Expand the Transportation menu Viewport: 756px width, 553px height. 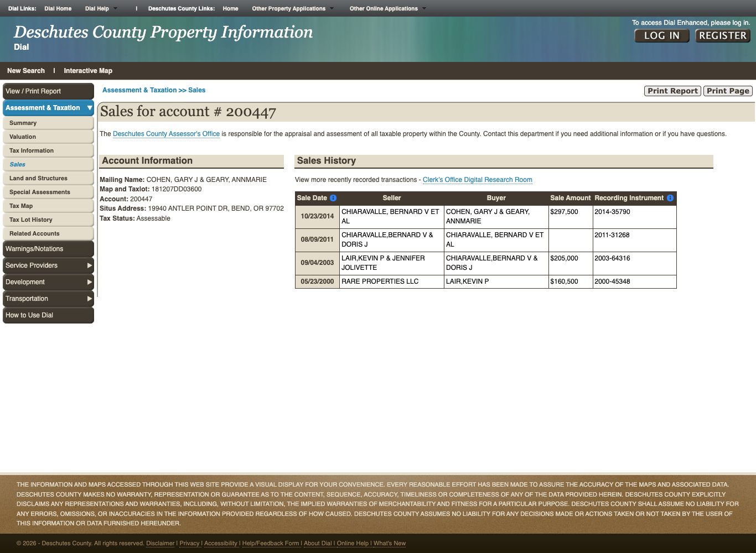tap(48, 299)
